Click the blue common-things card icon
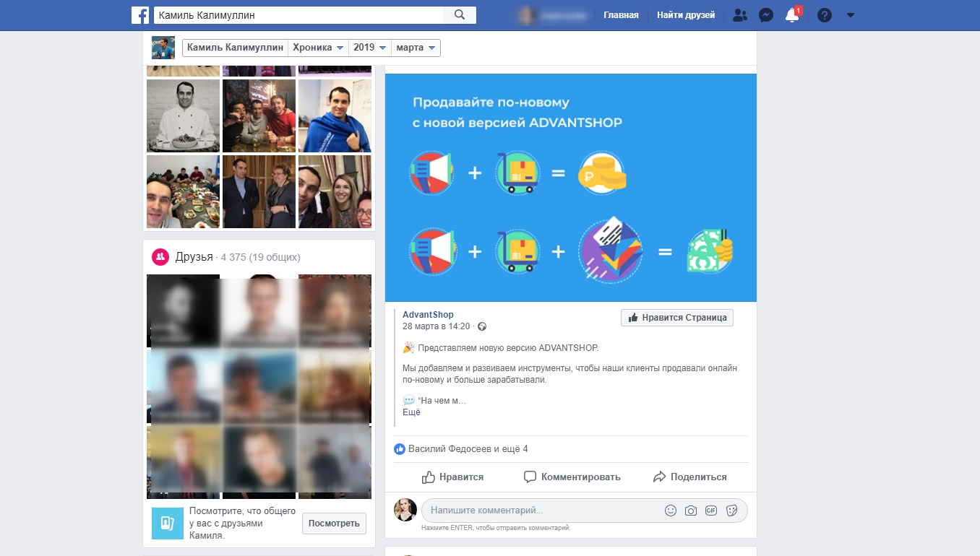 pyautogui.click(x=167, y=524)
